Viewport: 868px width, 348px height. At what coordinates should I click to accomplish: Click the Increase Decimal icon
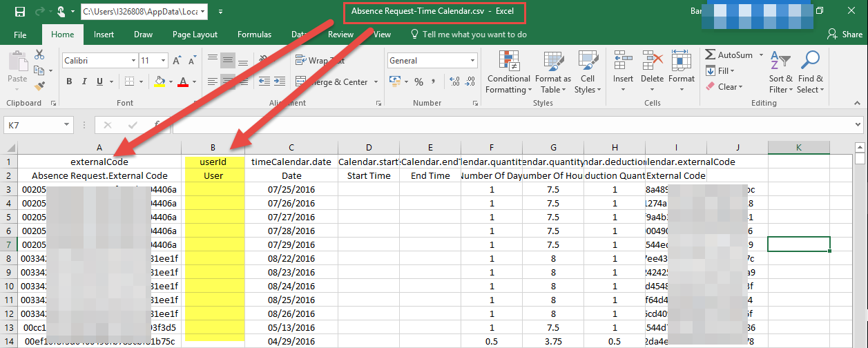(x=454, y=81)
